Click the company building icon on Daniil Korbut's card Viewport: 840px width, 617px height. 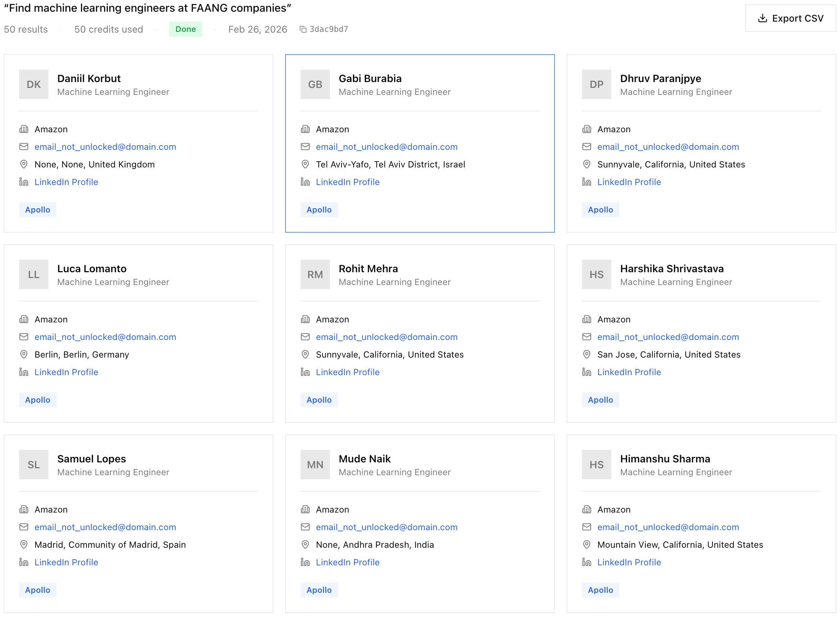24,129
